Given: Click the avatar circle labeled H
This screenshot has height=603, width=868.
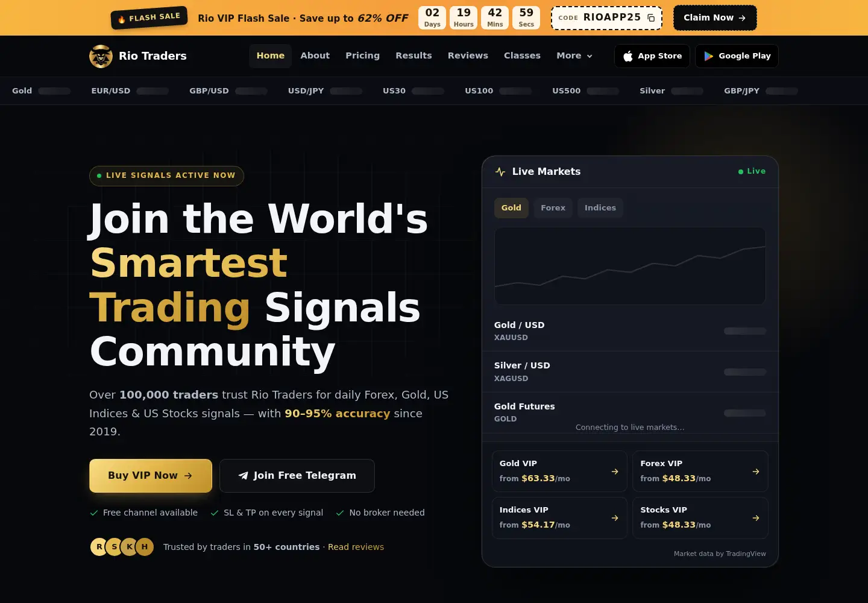Looking at the screenshot, I should click(x=145, y=547).
